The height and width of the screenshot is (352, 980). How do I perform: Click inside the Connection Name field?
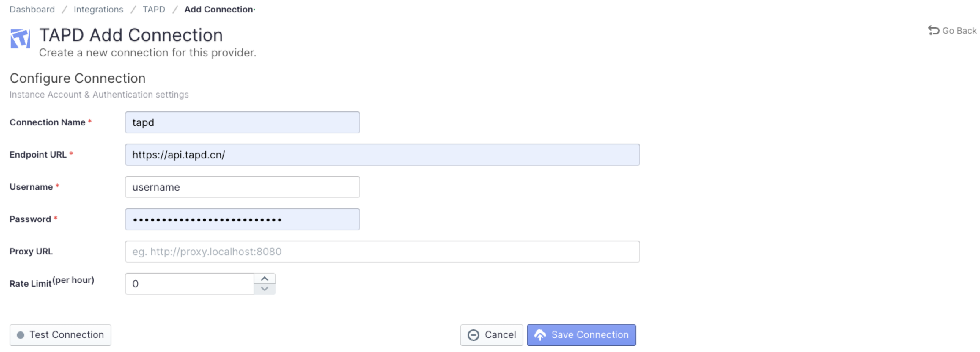tap(242, 122)
